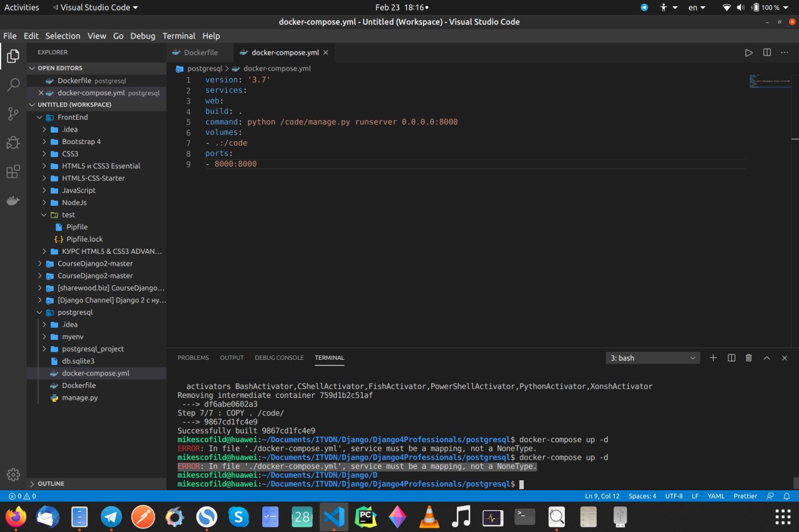Screen dimensions: 799x532
Task: Kill the terminal with trash icon
Action: (x=749, y=357)
